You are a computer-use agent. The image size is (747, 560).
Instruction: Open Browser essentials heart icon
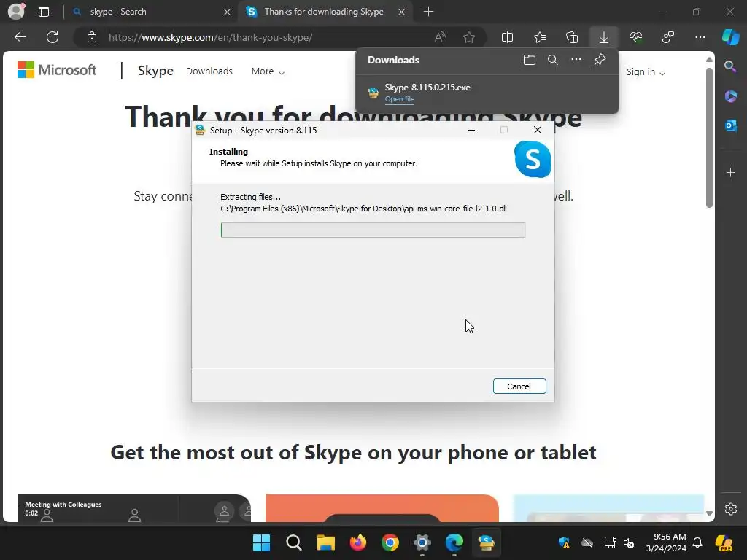(x=635, y=37)
